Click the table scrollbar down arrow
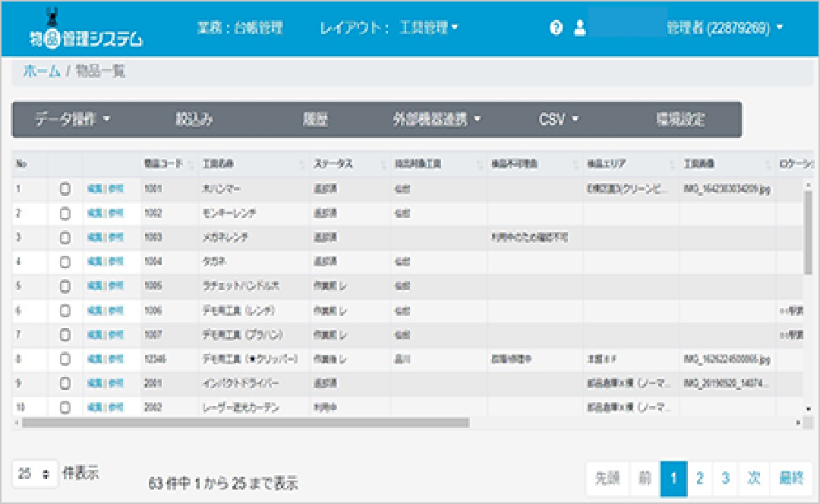Image resolution: width=820 pixels, height=504 pixels. tap(808, 410)
